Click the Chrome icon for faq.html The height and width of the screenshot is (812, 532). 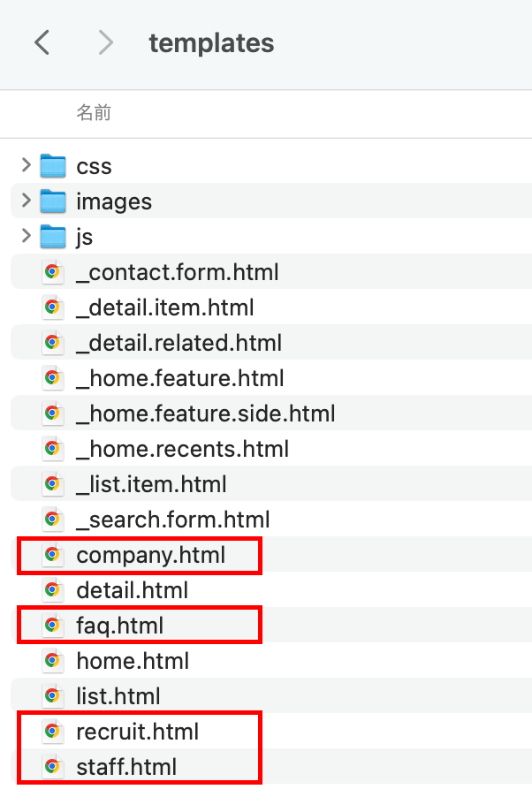point(52,626)
